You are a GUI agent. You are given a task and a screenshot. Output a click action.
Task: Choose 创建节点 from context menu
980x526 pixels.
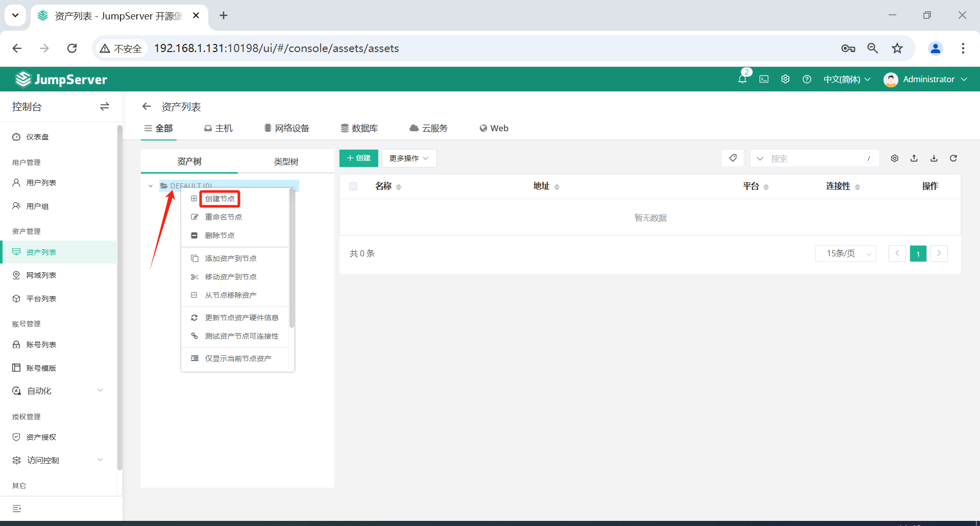pyautogui.click(x=220, y=199)
